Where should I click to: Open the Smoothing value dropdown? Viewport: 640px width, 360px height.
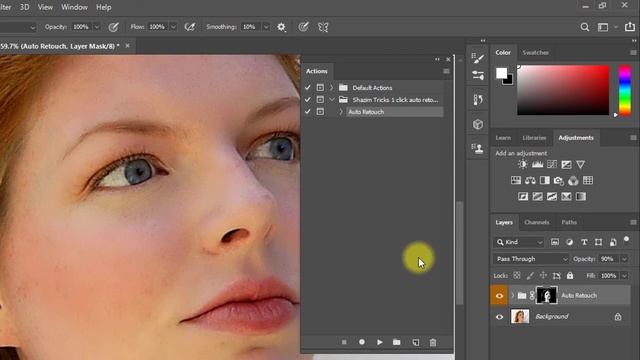[266, 27]
